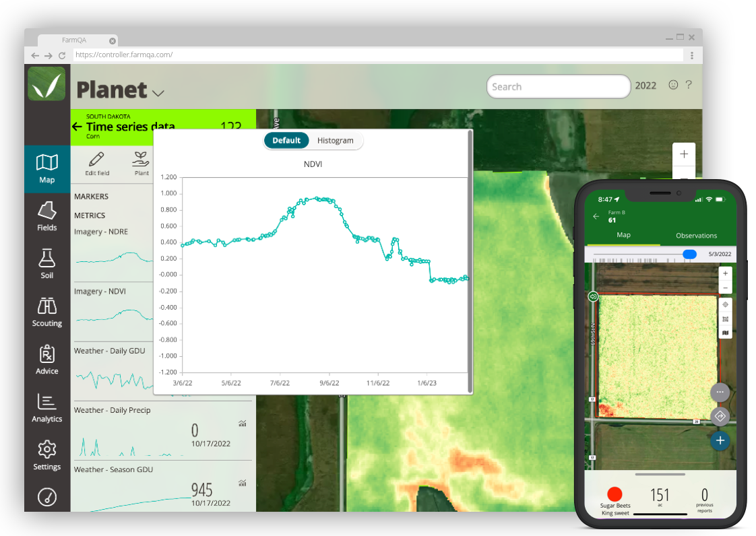Open the Weather - Season GDU metric
Image resolution: width=756 pixels, height=536 pixels.
click(x=113, y=469)
